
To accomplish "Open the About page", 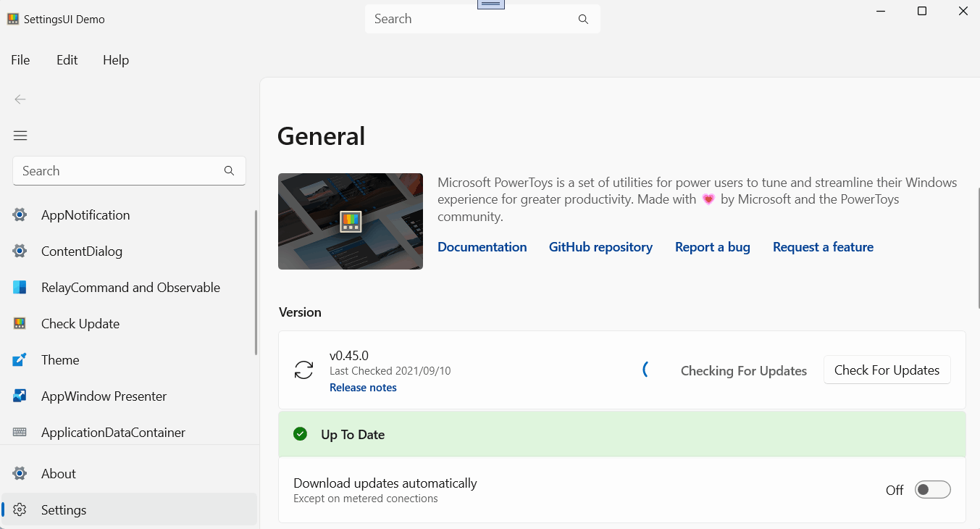I will [x=129, y=474].
